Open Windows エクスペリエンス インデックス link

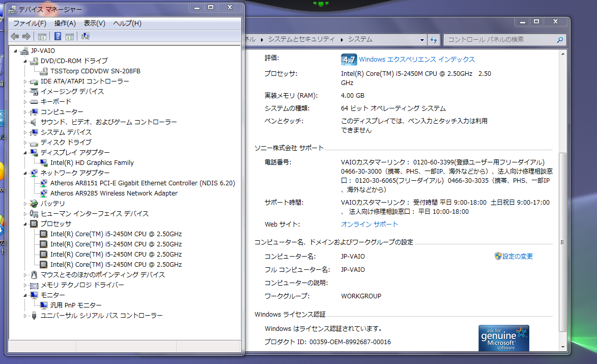pos(417,60)
